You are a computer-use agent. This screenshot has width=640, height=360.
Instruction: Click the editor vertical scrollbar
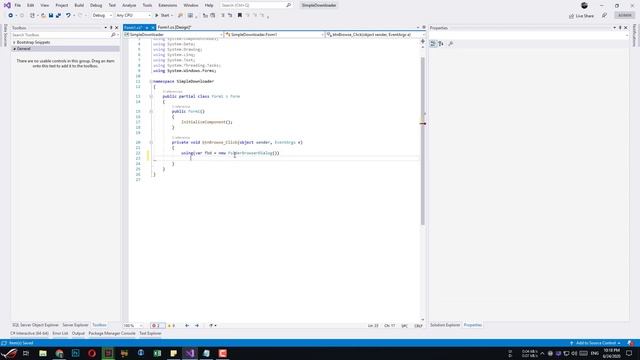(x=422, y=141)
